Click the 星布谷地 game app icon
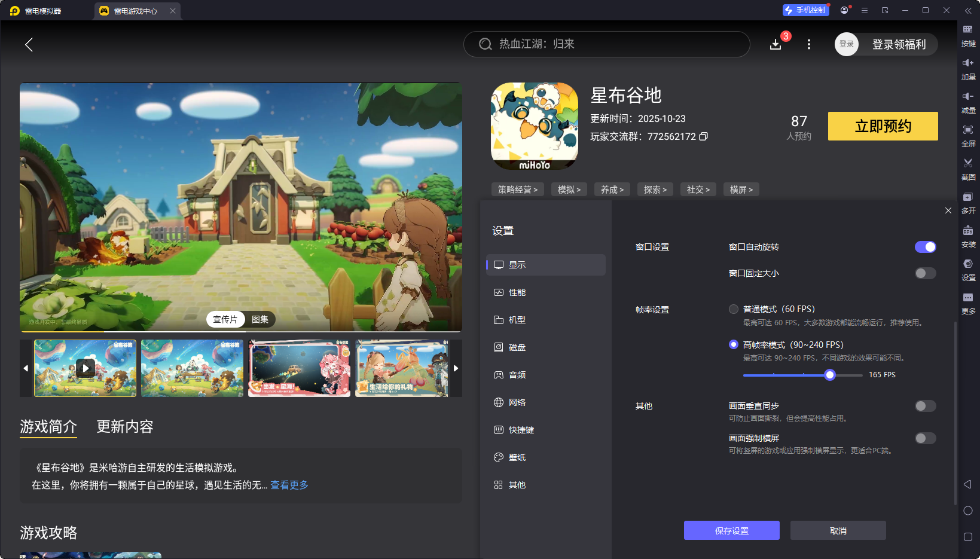Image resolution: width=980 pixels, height=559 pixels. pyautogui.click(x=535, y=126)
